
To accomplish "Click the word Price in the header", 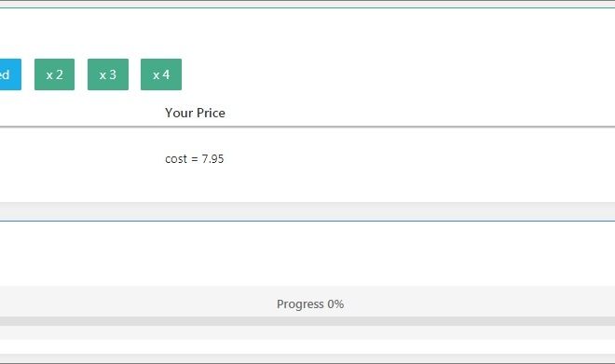I will pos(211,113).
